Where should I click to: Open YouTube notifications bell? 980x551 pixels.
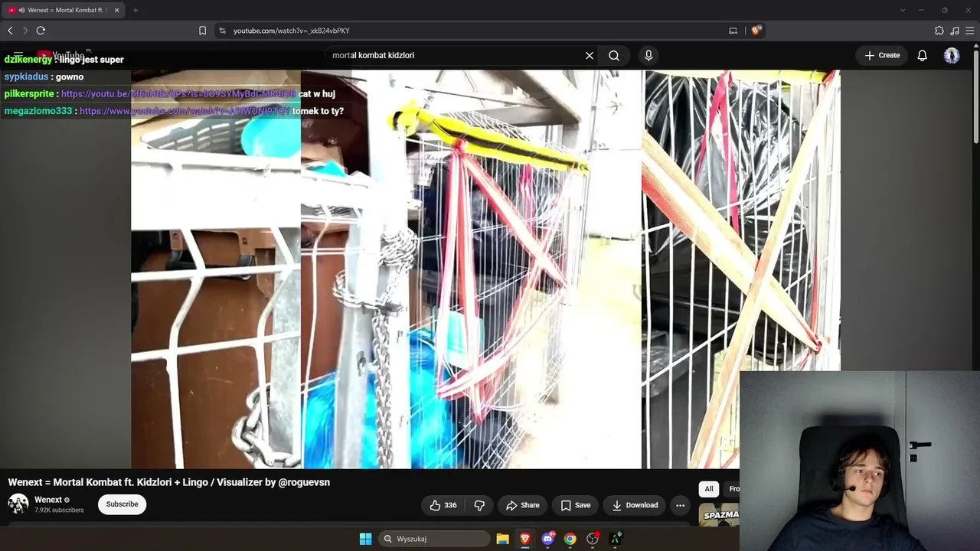923,55
